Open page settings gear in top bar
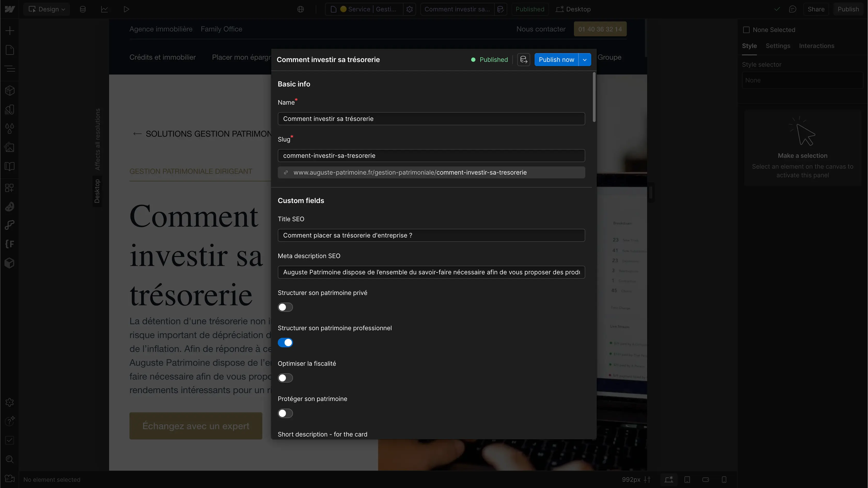The height and width of the screenshot is (488, 868). point(409,9)
